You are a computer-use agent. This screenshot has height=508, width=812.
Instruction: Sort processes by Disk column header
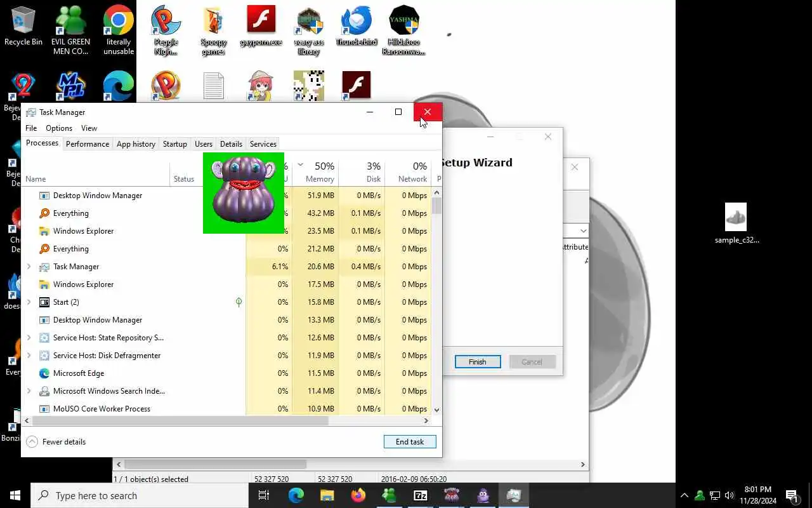362,171
